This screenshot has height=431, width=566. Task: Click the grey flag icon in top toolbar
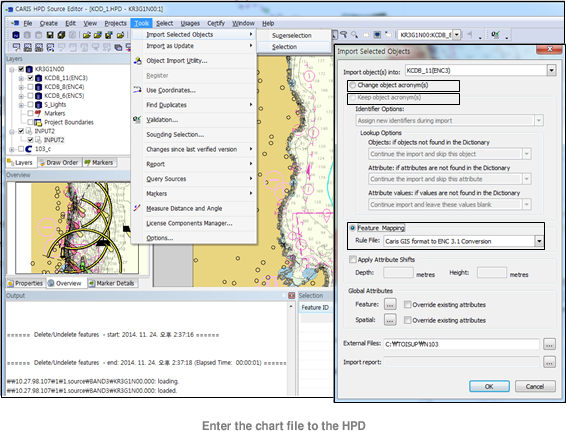470,35
